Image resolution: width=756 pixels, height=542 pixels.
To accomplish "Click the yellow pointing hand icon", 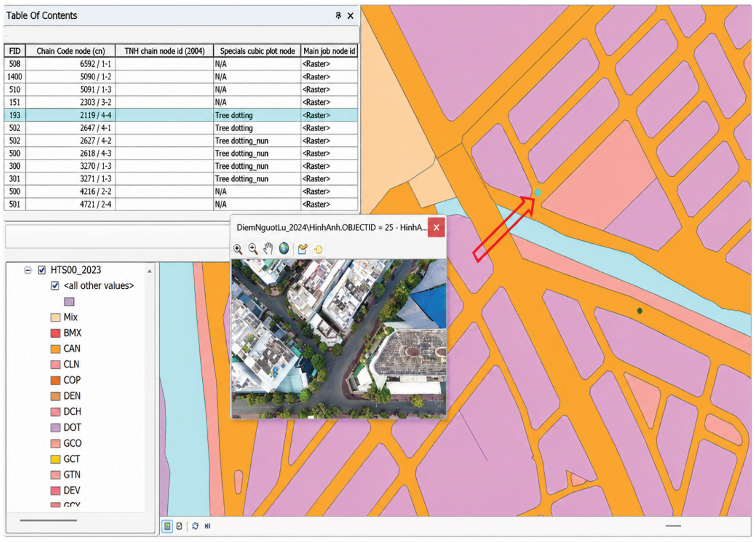I will tap(318, 249).
